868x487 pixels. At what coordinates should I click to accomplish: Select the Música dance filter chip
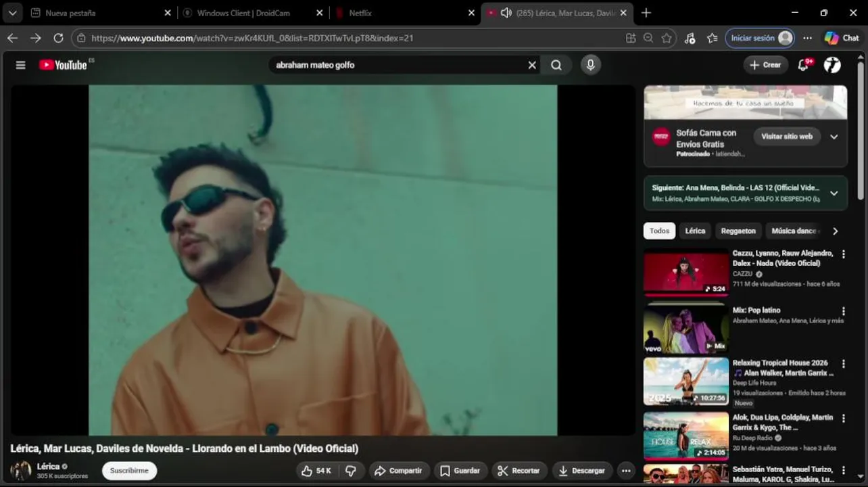point(795,231)
